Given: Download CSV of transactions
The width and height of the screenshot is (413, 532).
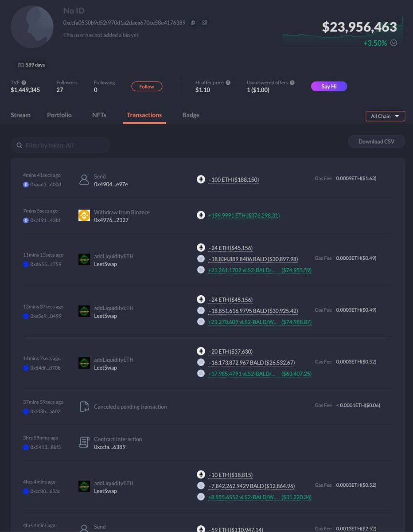Looking at the screenshot, I should (376, 141).
